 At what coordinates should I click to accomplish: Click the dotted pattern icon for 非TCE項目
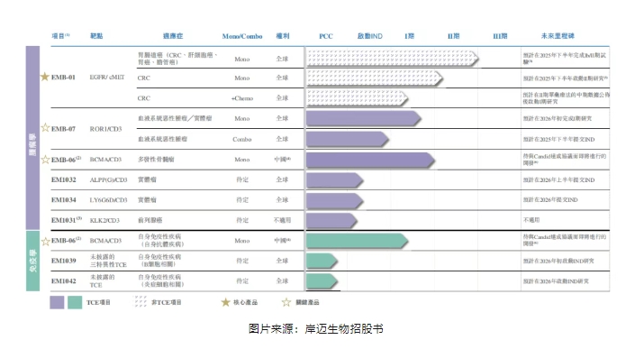(141, 301)
